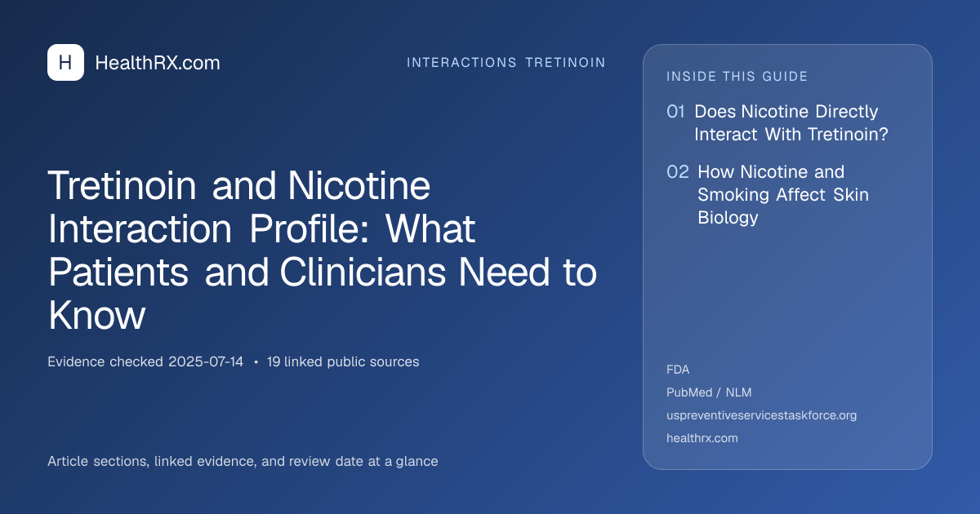Click the HealthRX 'H' logo icon

pyautogui.click(x=65, y=63)
